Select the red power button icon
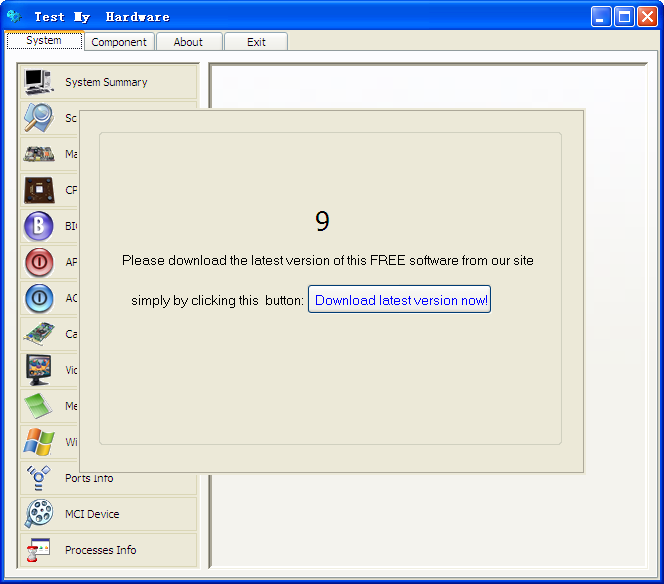The height and width of the screenshot is (584, 664). click(39, 262)
